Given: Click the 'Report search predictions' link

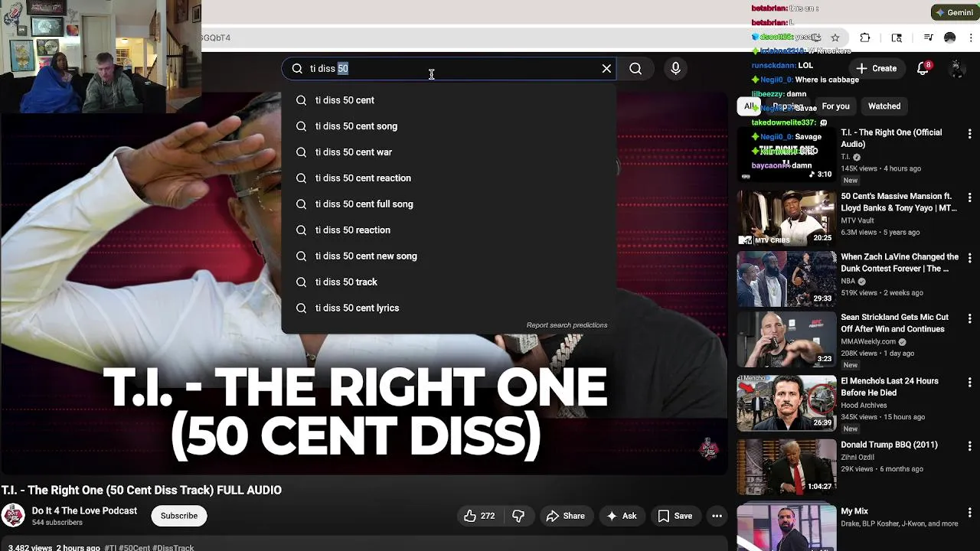Looking at the screenshot, I should pos(567,325).
